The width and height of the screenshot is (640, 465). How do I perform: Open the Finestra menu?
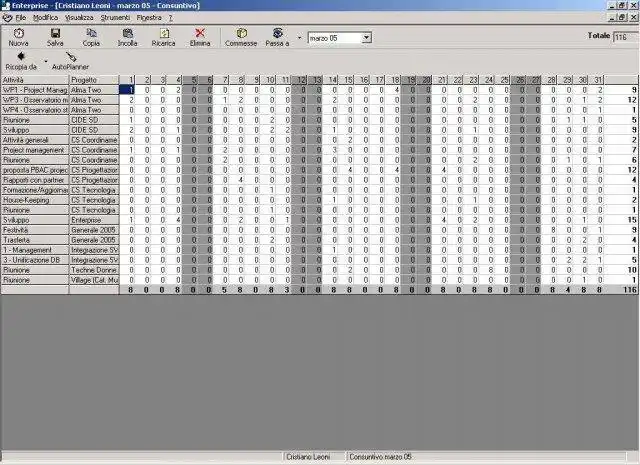(149, 18)
